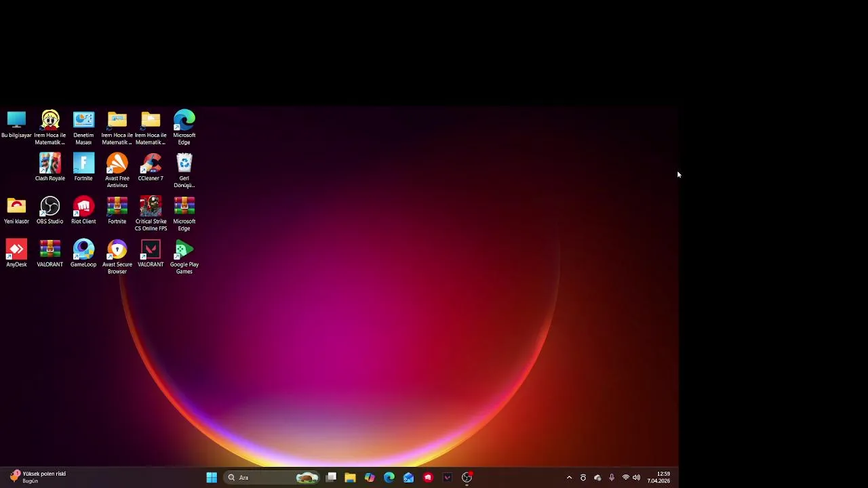Open the CCleaner 7 desktop shortcut

(x=151, y=167)
